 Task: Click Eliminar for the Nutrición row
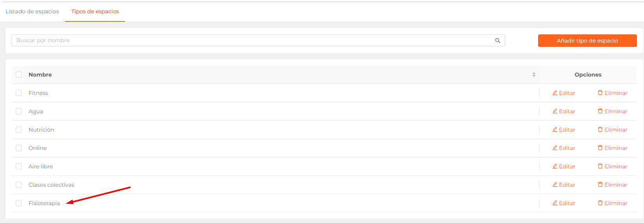click(x=612, y=130)
